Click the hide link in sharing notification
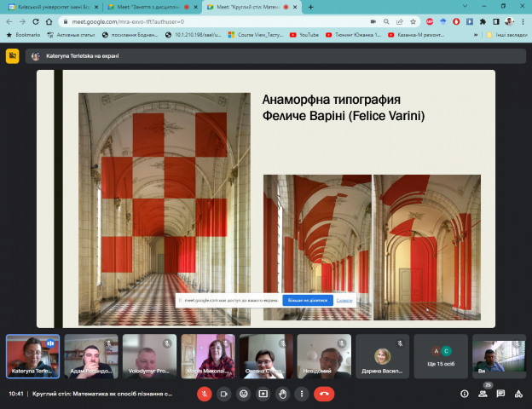This screenshot has height=409, width=532. (344, 300)
